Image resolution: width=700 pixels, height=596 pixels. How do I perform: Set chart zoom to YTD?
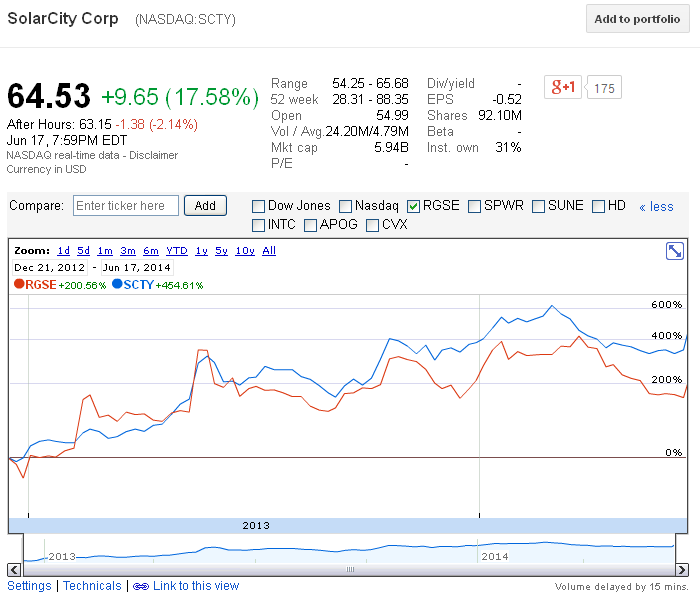coord(177,251)
